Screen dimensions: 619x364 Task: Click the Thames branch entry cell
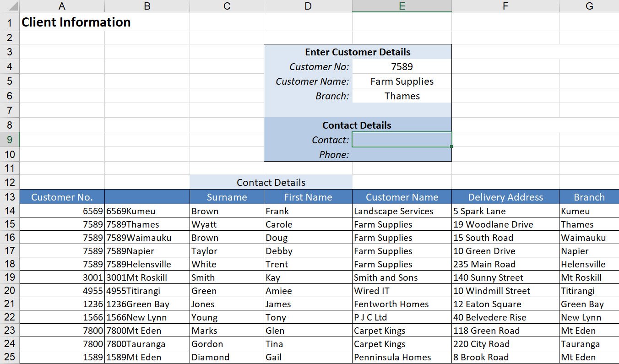click(x=402, y=96)
